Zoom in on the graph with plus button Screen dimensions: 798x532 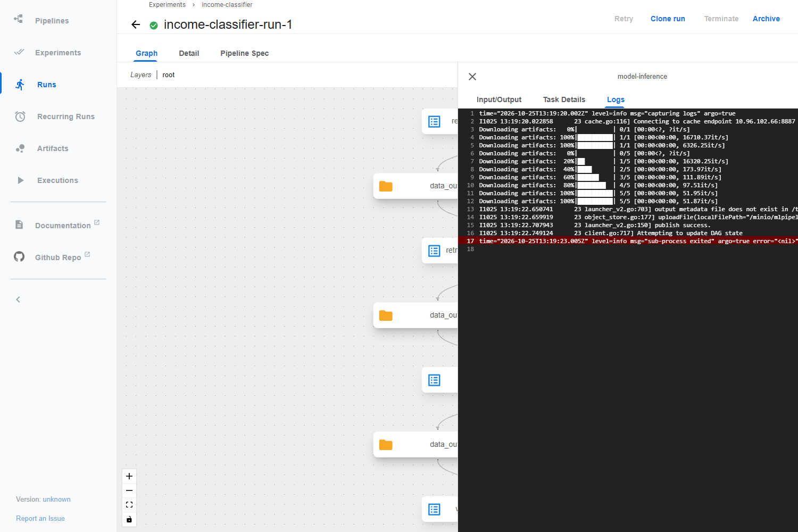coord(129,476)
